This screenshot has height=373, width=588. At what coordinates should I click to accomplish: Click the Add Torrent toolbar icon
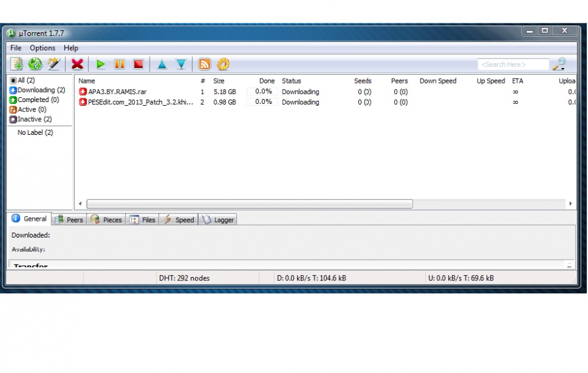[x=17, y=64]
